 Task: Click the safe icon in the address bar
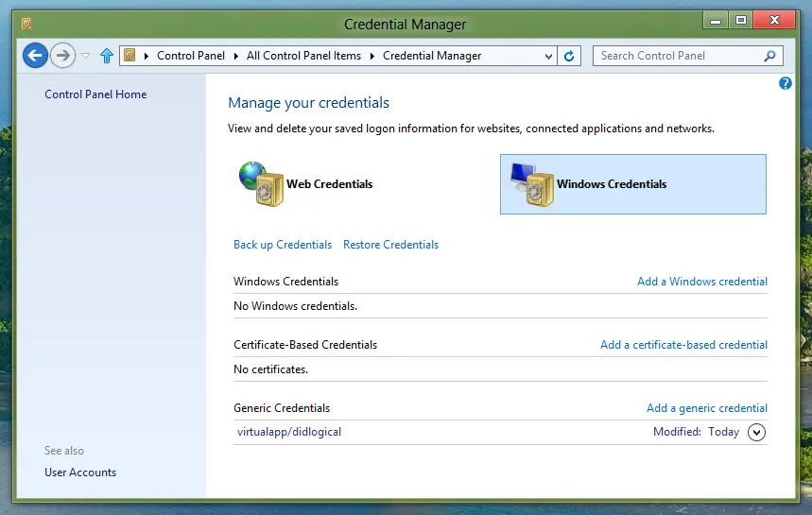tap(130, 55)
